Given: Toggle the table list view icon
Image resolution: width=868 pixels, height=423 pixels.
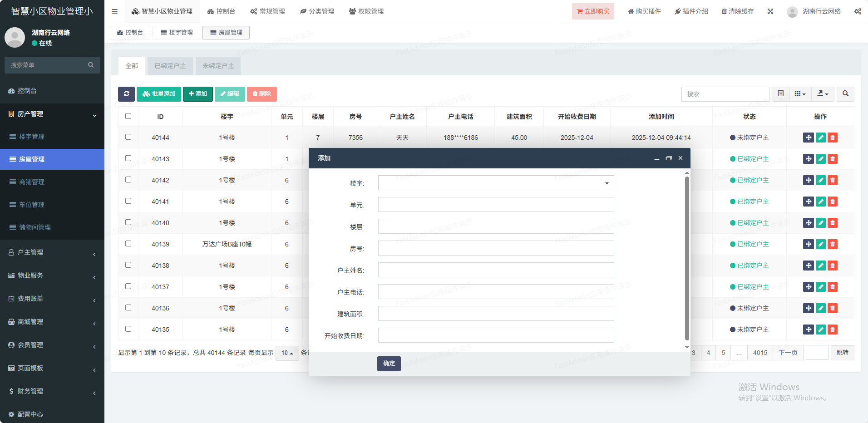Looking at the screenshot, I should pos(780,94).
